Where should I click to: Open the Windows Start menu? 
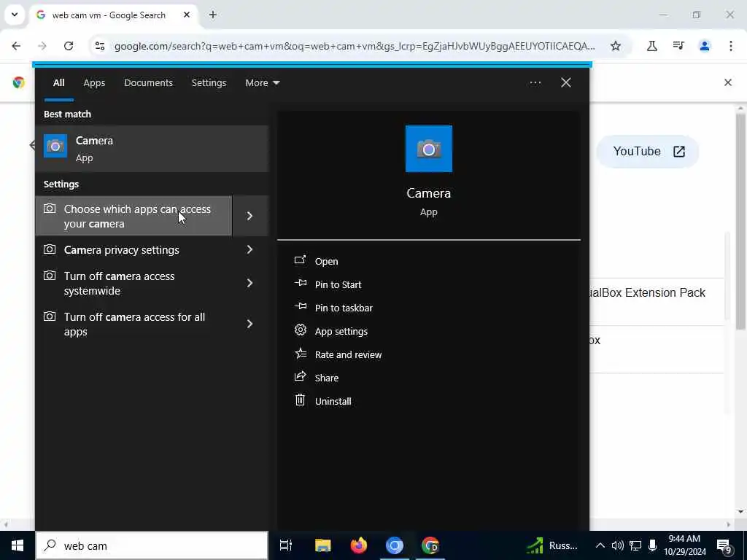click(18, 545)
